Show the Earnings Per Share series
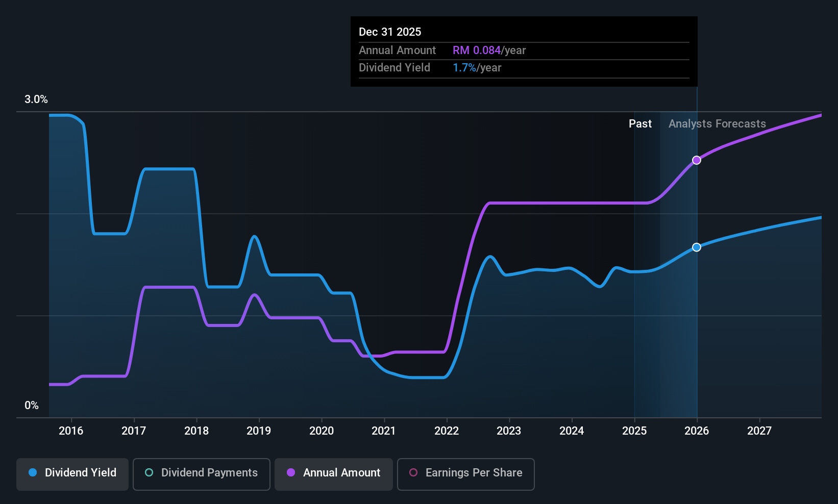 [x=466, y=474]
